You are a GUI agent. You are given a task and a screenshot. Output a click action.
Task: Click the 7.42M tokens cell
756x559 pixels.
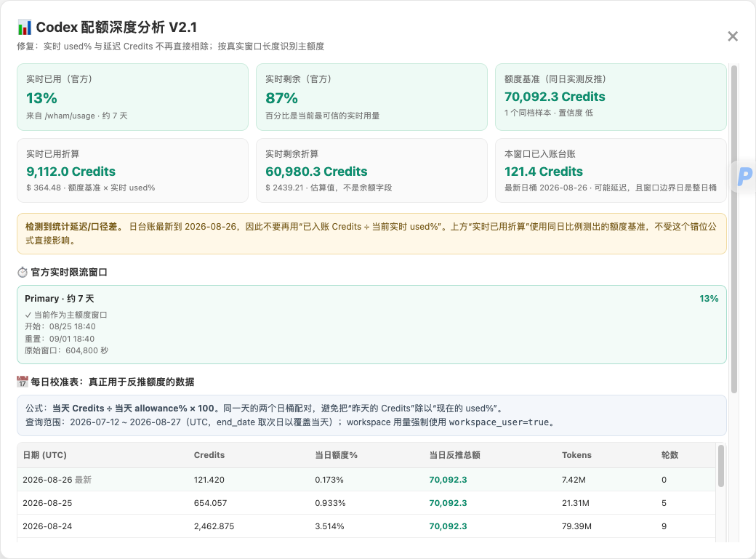point(574,480)
